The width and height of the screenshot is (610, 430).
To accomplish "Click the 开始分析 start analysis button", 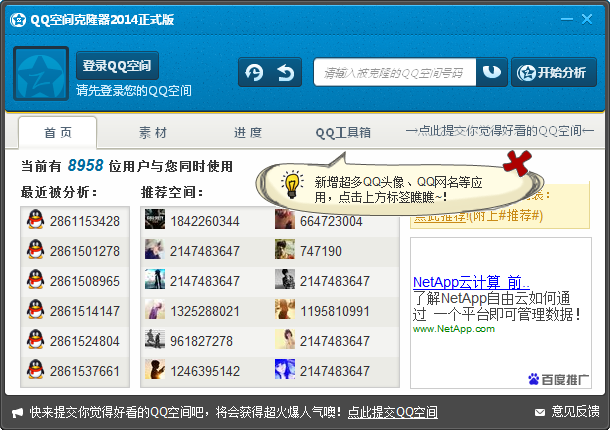I will (x=554, y=72).
